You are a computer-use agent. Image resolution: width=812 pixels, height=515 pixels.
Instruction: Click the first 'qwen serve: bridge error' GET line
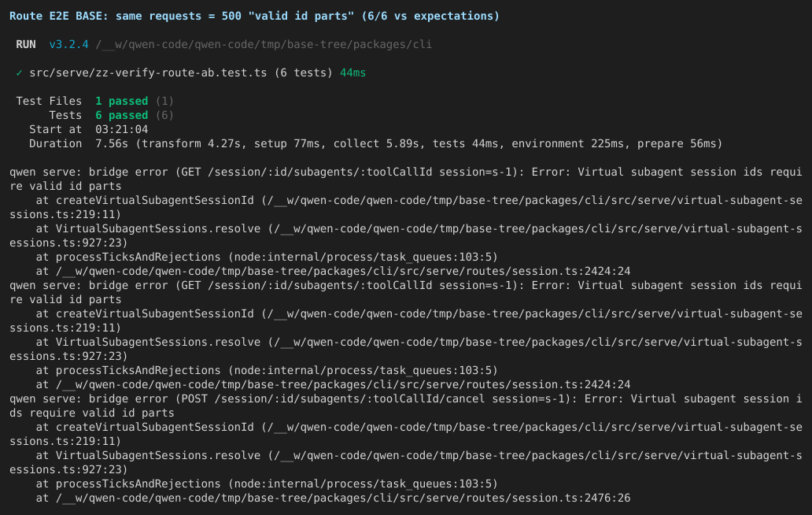pyautogui.click(x=406, y=179)
